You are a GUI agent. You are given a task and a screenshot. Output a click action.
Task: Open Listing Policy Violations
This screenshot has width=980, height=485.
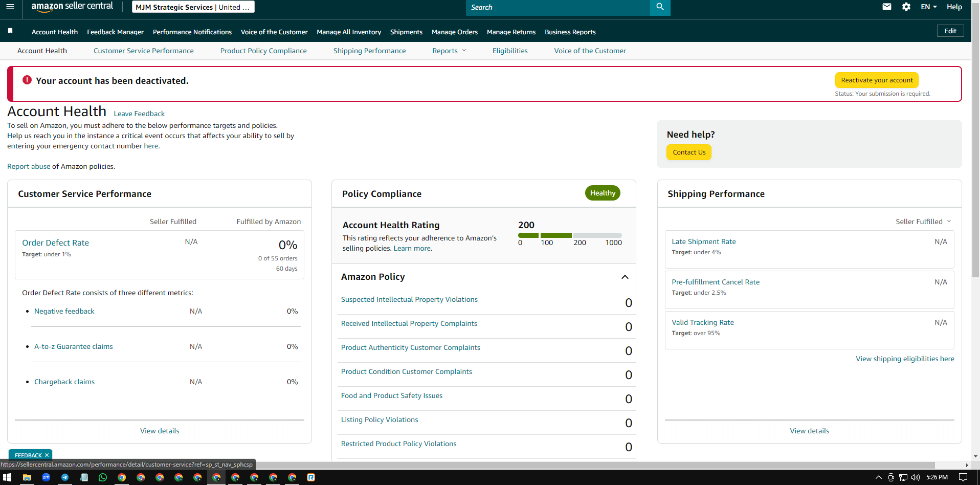(380, 420)
